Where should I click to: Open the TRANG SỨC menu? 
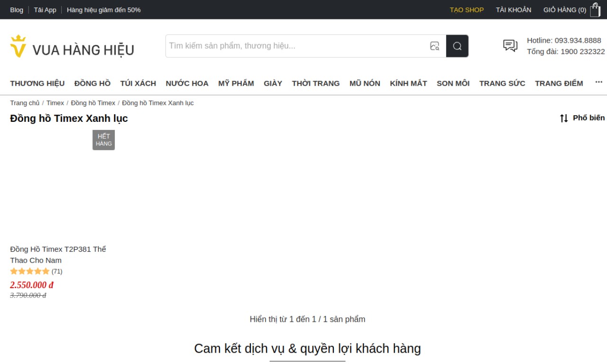tap(502, 83)
